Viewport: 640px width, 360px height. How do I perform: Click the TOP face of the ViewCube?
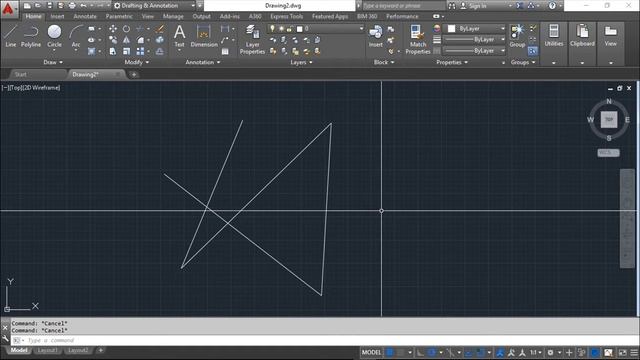(609, 120)
